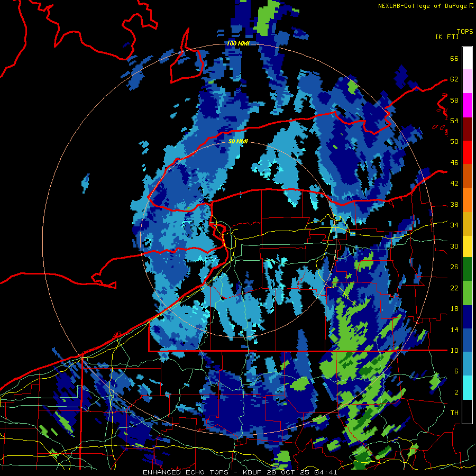Pick the light pink swatch beside 62

[x=467, y=81]
